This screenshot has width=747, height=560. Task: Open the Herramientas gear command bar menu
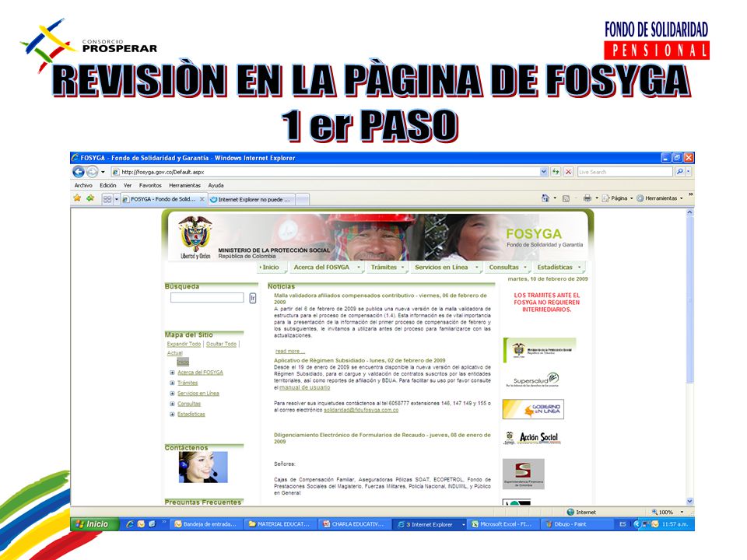(660, 198)
